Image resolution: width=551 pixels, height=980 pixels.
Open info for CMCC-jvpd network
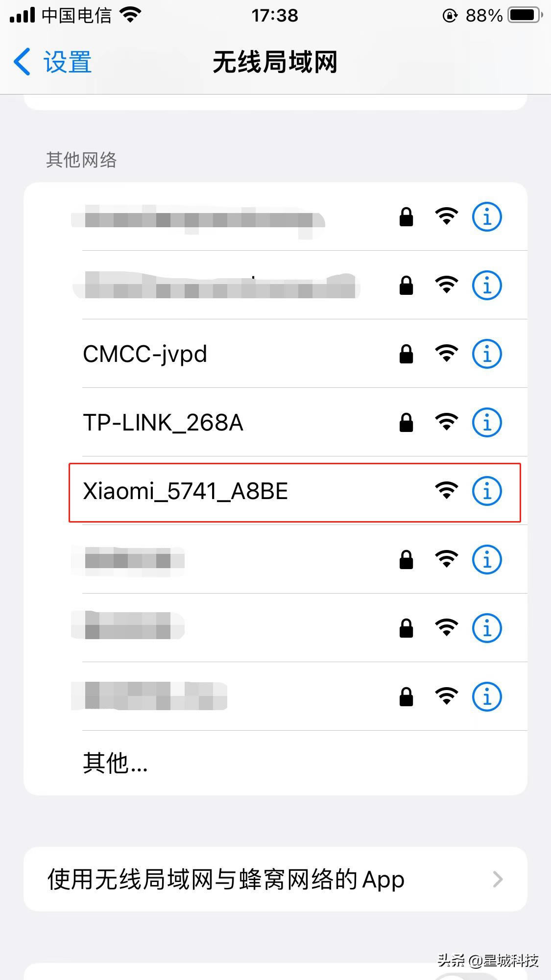(x=487, y=354)
